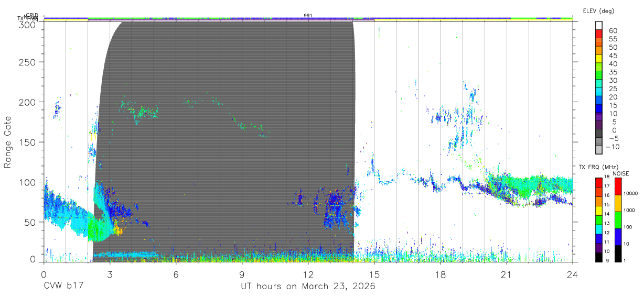The width and height of the screenshot is (644, 297).
Task: Click the "45" value on the ELEV colorbar
Action: 613,56
